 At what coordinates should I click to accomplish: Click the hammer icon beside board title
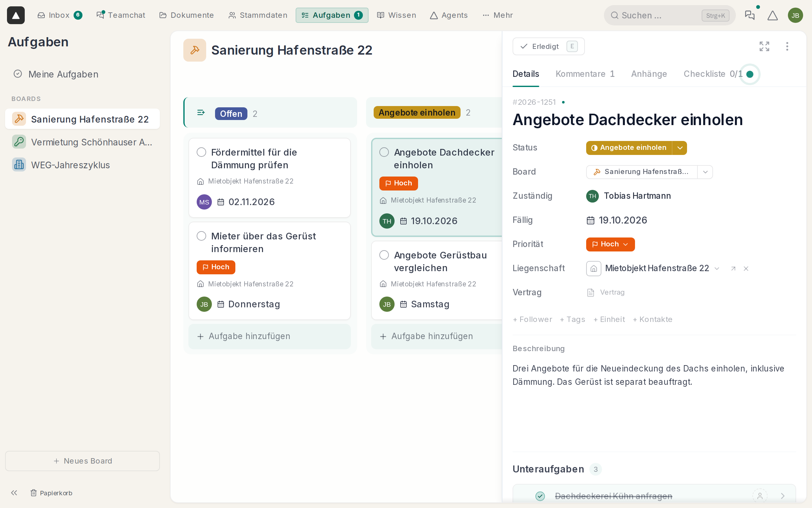coord(195,50)
